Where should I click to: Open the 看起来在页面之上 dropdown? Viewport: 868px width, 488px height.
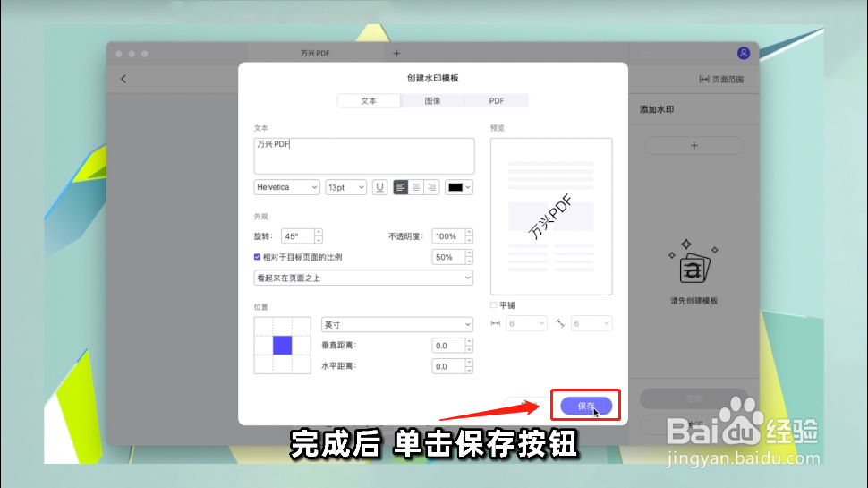[363, 278]
